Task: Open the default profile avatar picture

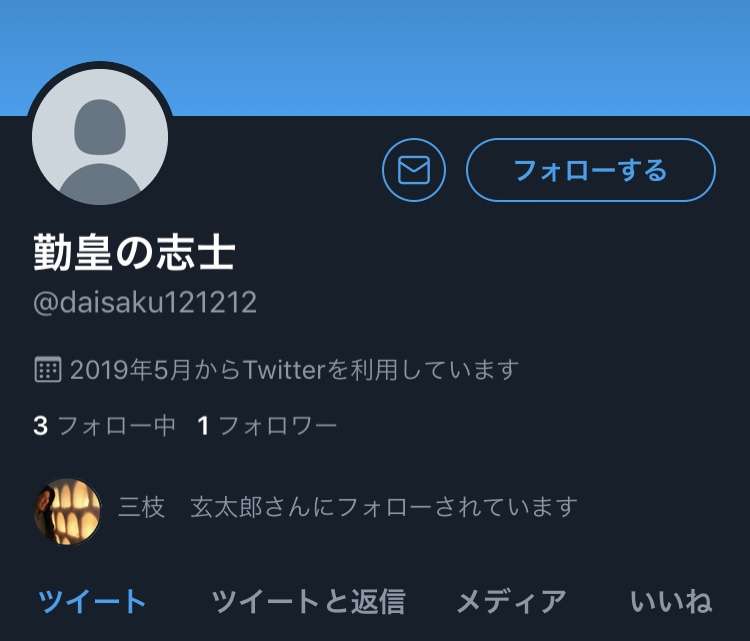Action: click(100, 136)
